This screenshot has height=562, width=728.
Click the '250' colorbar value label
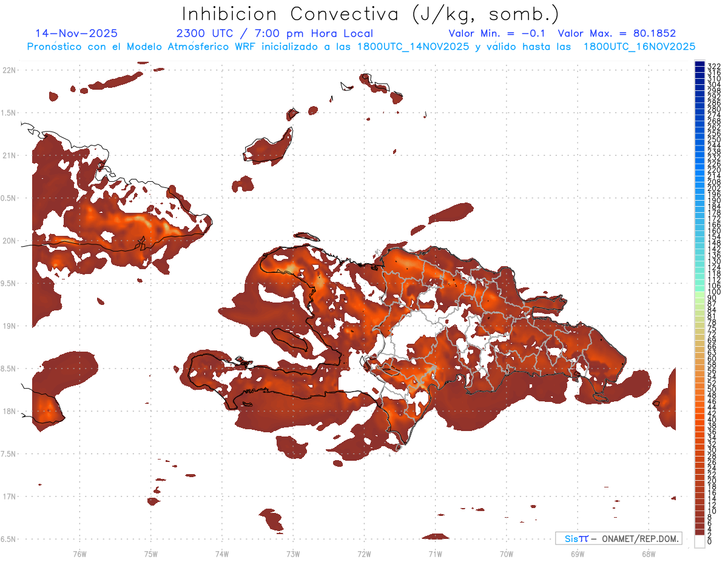pyautogui.click(x=714, y=139)
